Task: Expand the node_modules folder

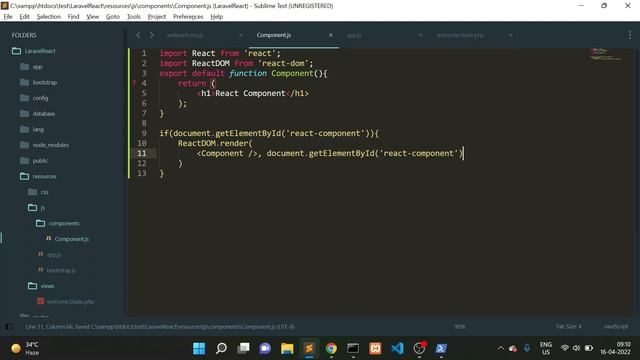Action: coord(44,145)
